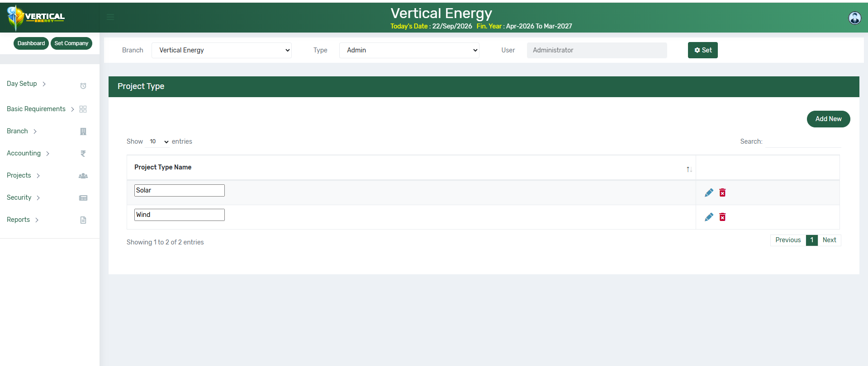
Task: Expand the Reports menu
Action: (x=23, y=220)
